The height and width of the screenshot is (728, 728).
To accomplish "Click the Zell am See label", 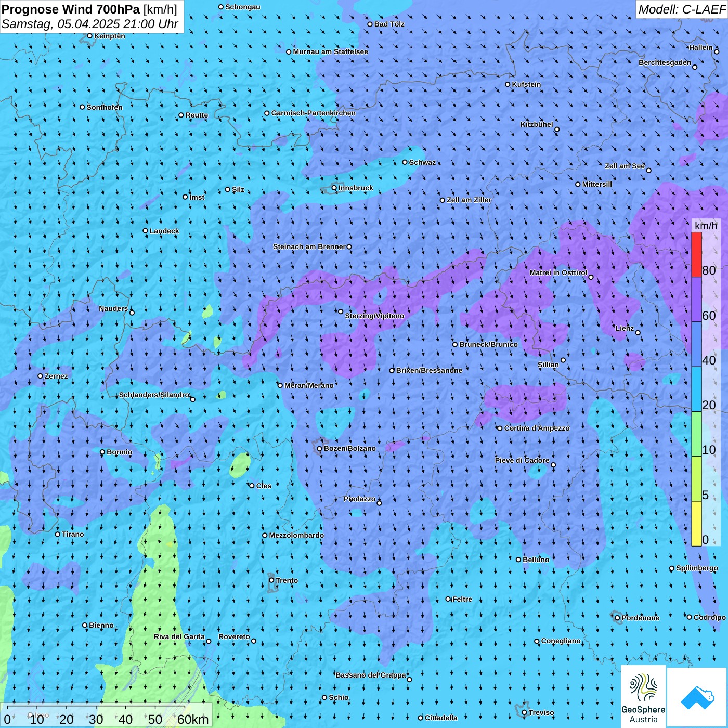I will 625,166.
